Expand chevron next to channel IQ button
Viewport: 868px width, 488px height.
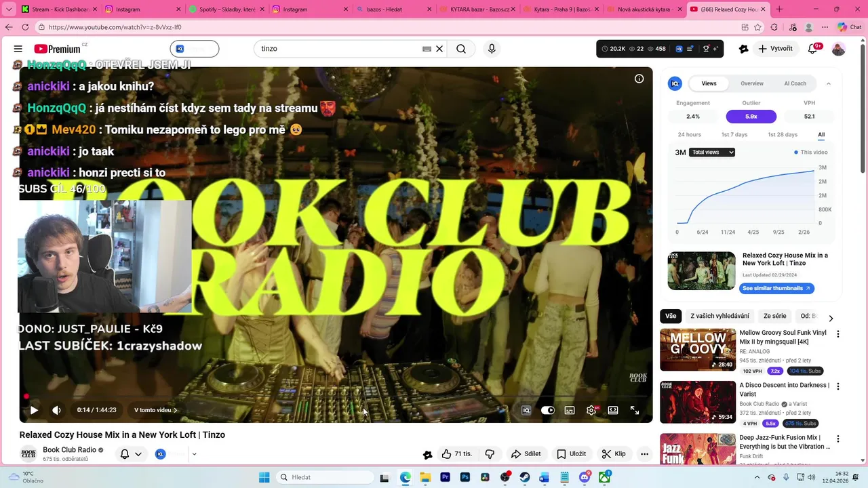194,454
